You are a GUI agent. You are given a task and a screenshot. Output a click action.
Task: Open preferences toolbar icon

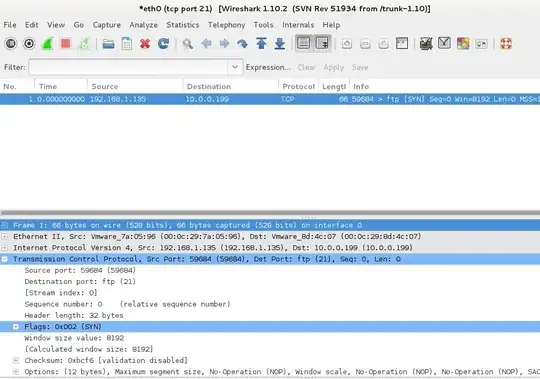tap(481, 44)
